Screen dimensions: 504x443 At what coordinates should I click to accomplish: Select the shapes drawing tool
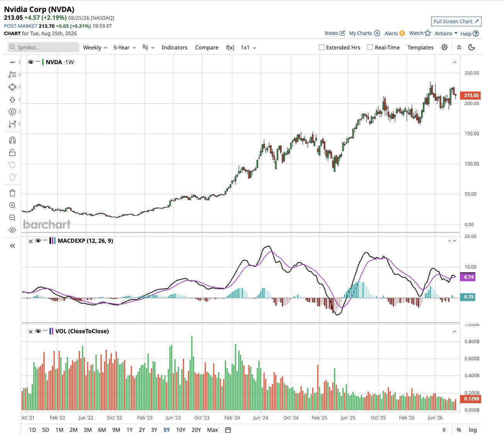(x=12, y=87)
